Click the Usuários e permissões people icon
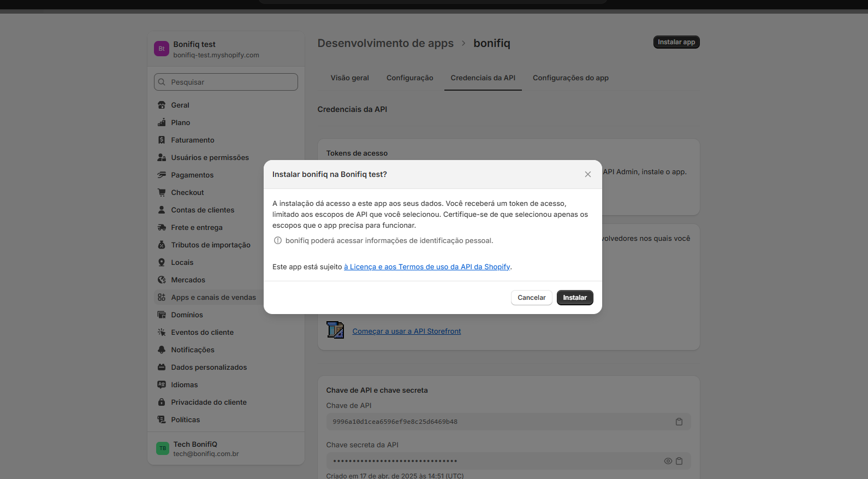868x479 pixels. coord(162,157)
